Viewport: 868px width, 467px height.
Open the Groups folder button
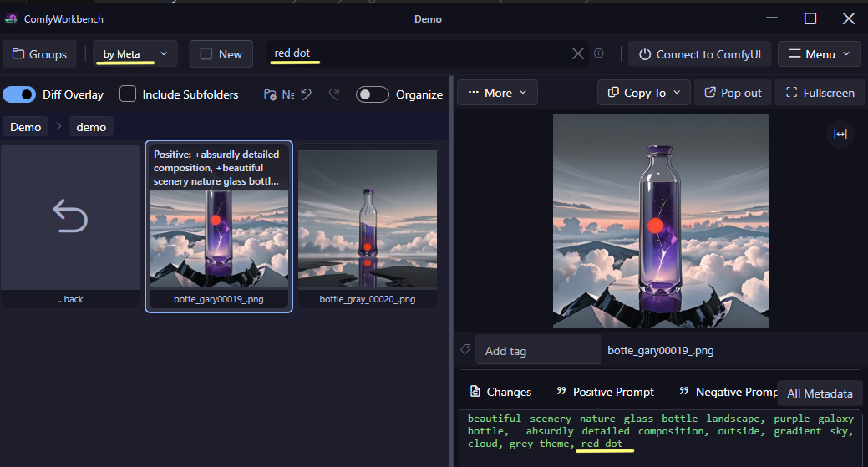[x=40, y=54]
